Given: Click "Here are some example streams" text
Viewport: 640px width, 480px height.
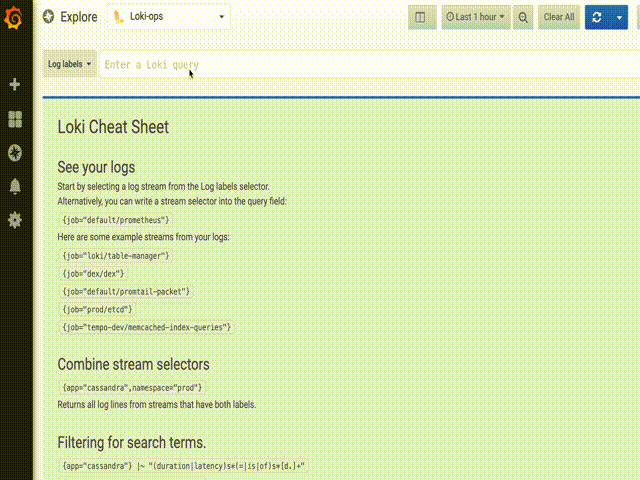Looking at the screenshot, I should pyautogui.click(x=143, y=237).
